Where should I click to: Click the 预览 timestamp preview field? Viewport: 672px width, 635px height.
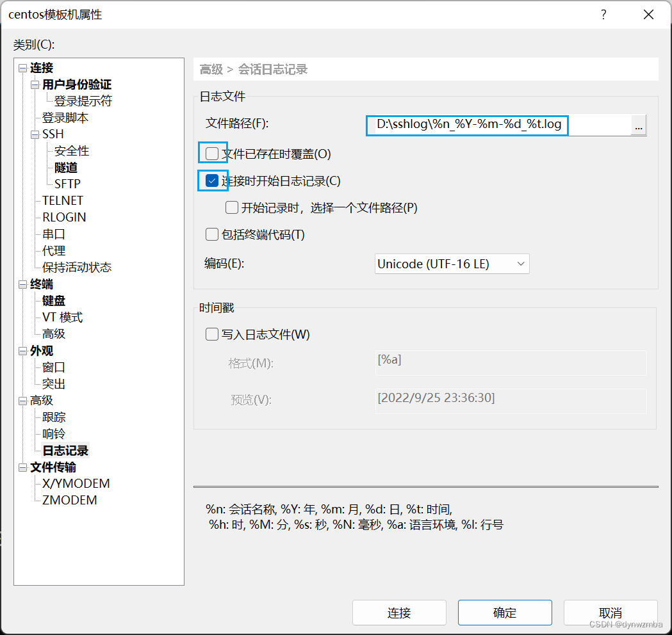click(x=511, y=401)
